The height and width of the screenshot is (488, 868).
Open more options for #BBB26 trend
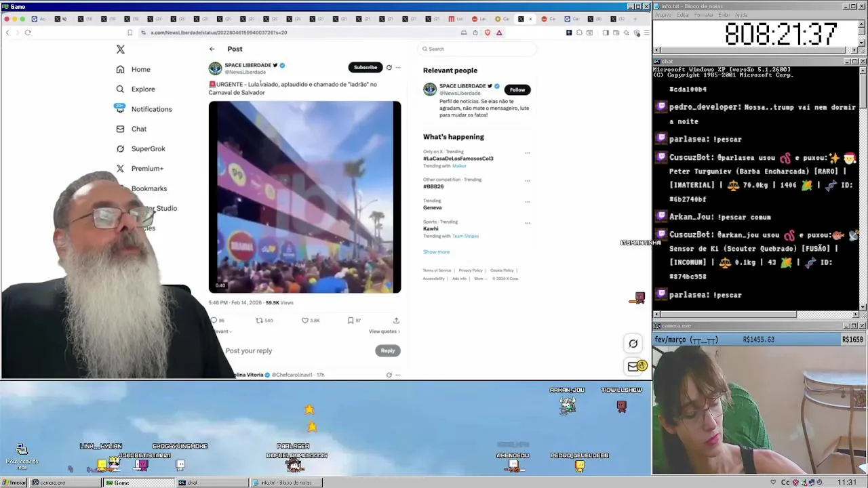[x=528, y=181]
